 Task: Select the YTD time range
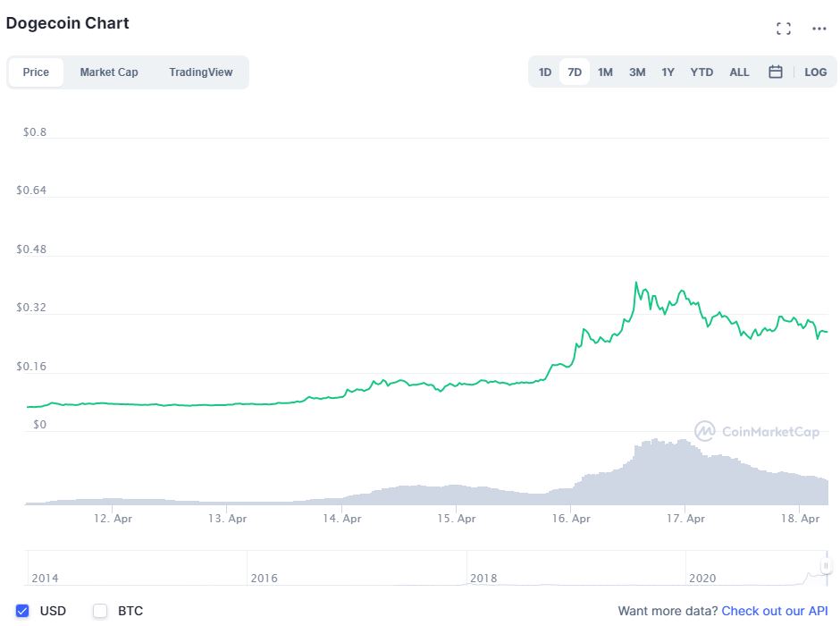click(x=701, y=72)
